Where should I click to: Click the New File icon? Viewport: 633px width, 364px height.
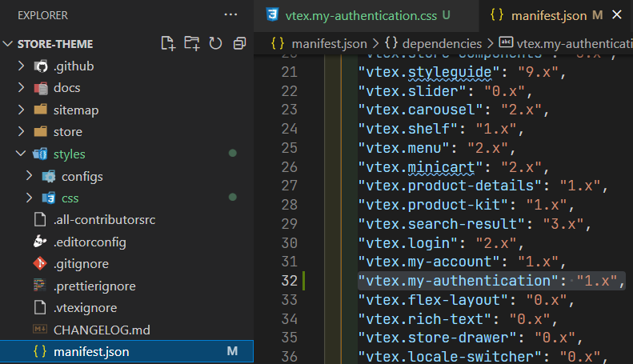click(168, 43)
